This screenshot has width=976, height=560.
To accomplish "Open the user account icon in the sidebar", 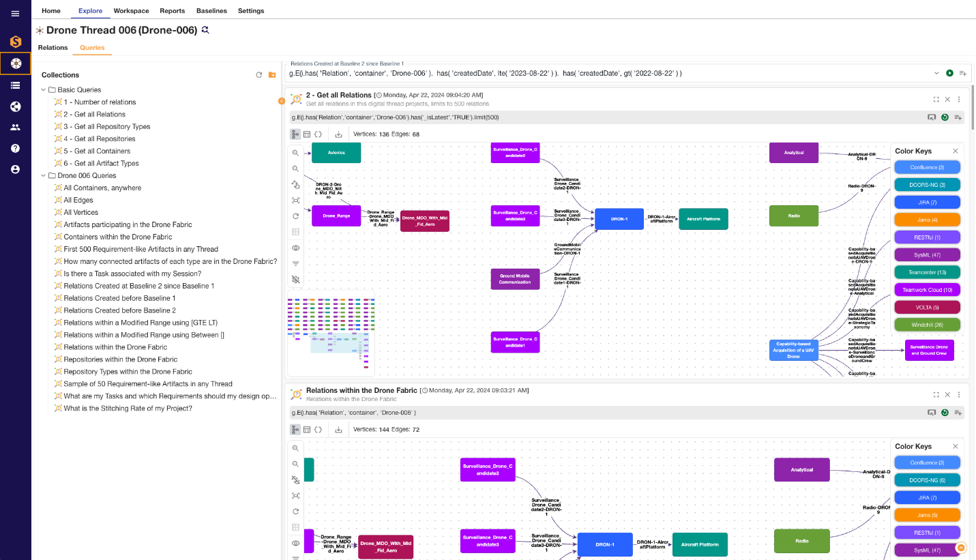I will [15, 169].
